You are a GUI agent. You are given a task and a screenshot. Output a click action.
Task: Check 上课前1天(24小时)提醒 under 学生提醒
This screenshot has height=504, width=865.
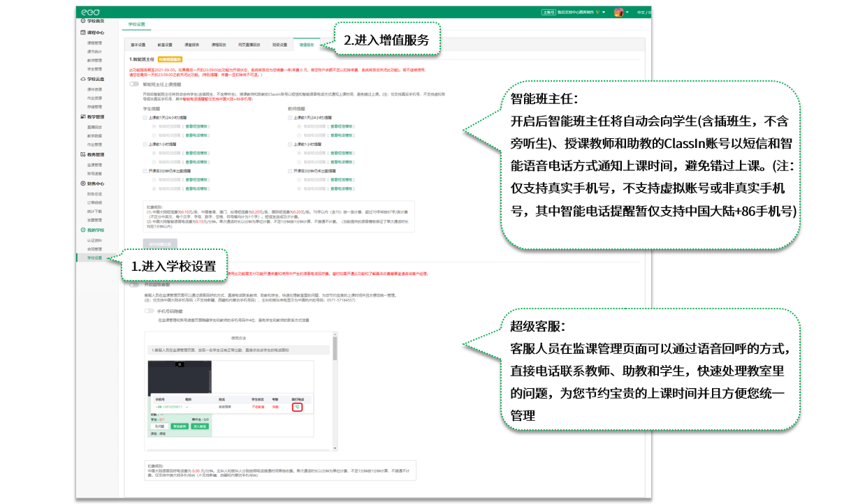[145, 118]
